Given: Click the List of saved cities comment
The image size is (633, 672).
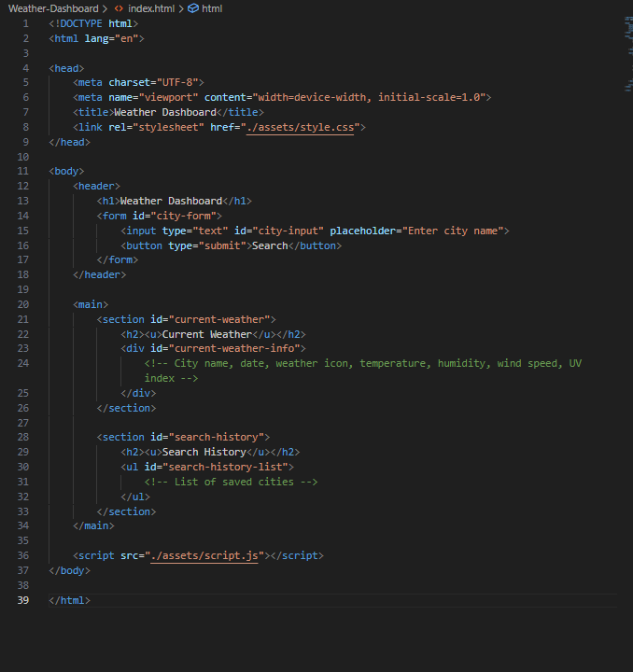Looking at the screenshot, I should tap(231, 482).
